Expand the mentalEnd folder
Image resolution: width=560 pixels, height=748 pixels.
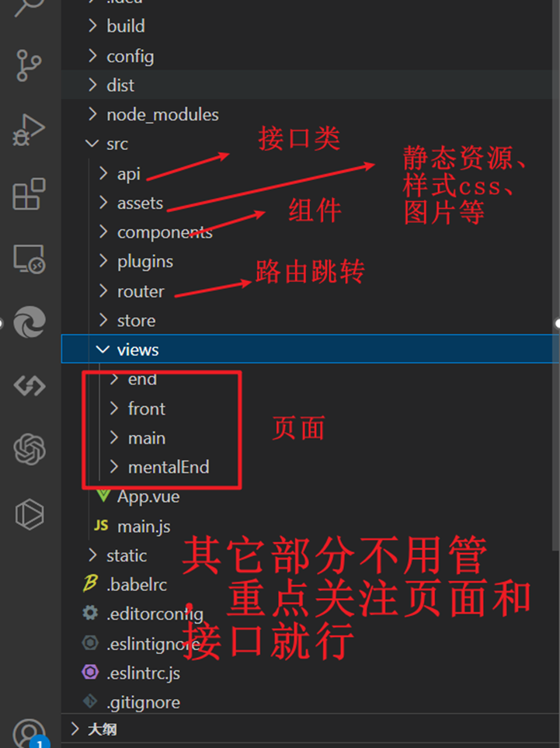click(x=310, y=467)
